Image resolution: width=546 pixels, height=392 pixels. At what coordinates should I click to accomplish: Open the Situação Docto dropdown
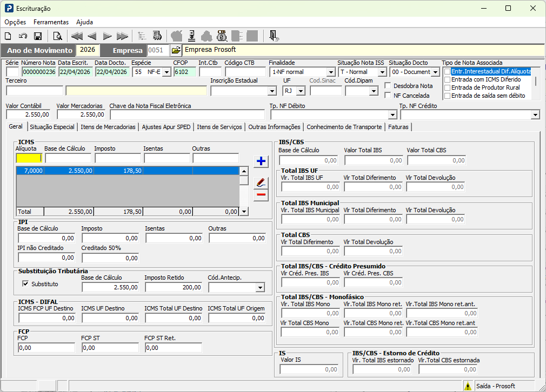coord(435,72)
